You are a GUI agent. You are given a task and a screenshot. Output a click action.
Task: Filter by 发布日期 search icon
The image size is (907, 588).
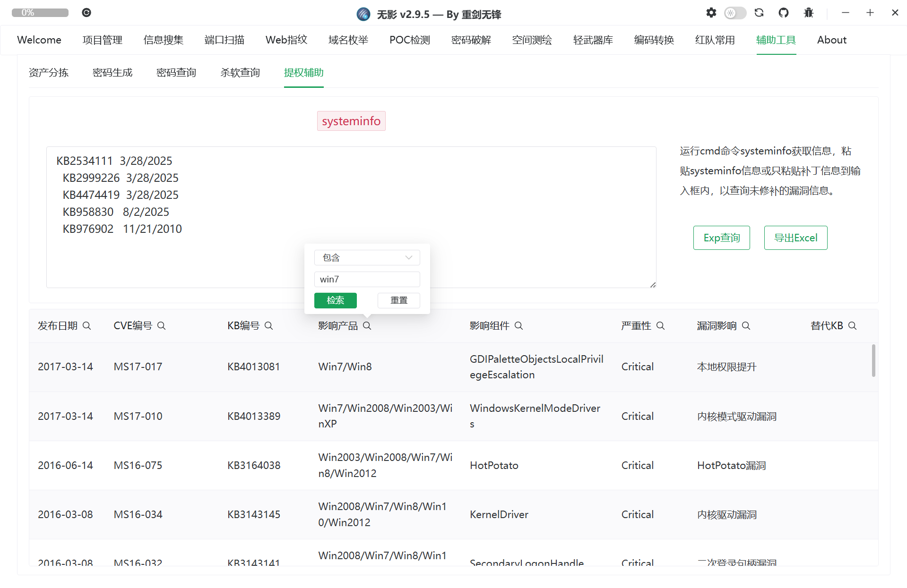(x=87, y=326)
